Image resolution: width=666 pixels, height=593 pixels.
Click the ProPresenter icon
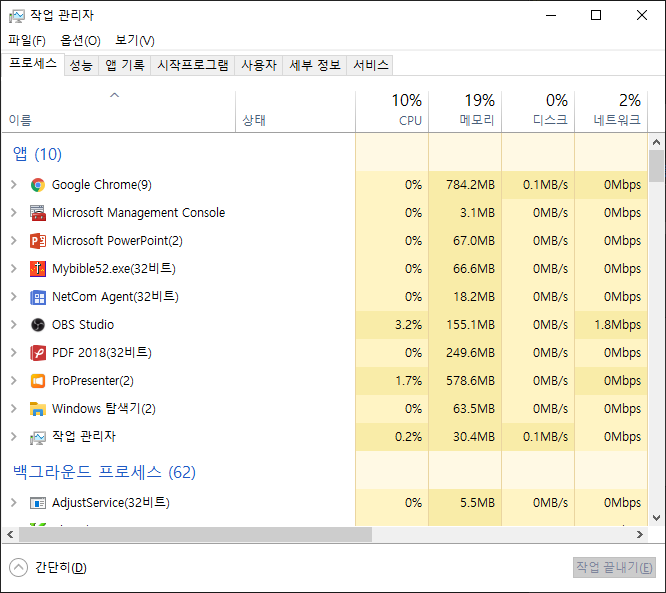38,381
